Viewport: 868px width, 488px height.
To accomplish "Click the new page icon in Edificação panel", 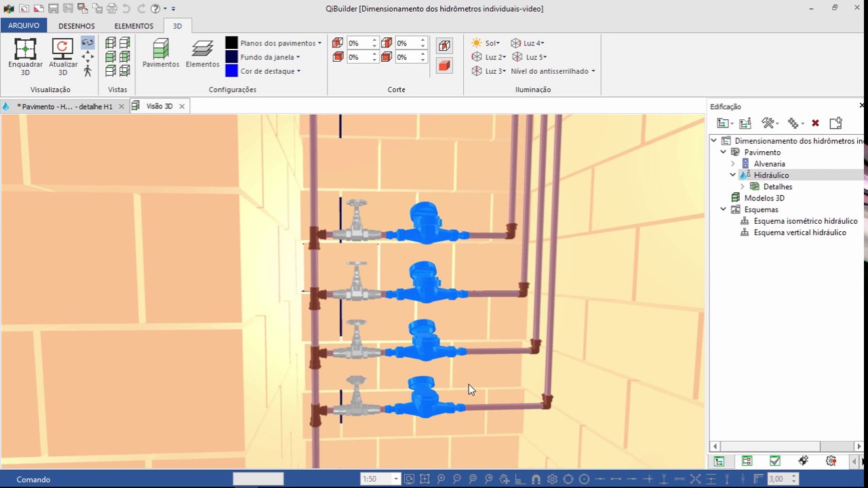I will point(835,123).
